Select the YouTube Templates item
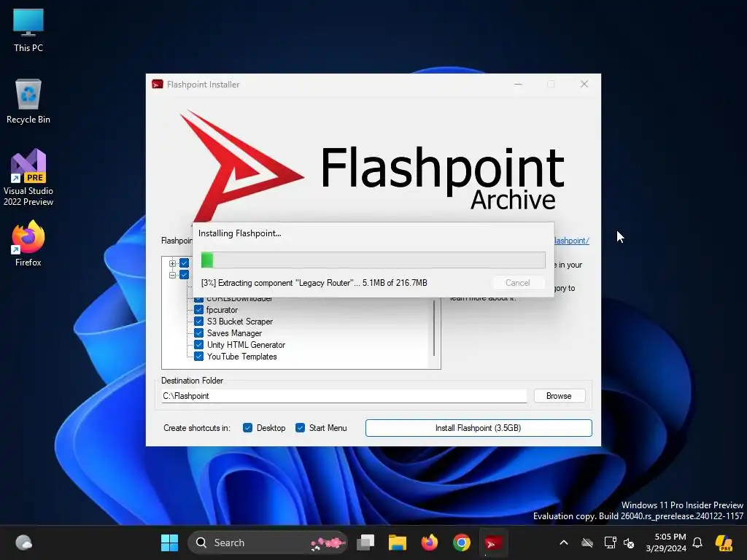The width and height of the screenshot is (747, 560). pyautogui.click(x=241, y=357)
